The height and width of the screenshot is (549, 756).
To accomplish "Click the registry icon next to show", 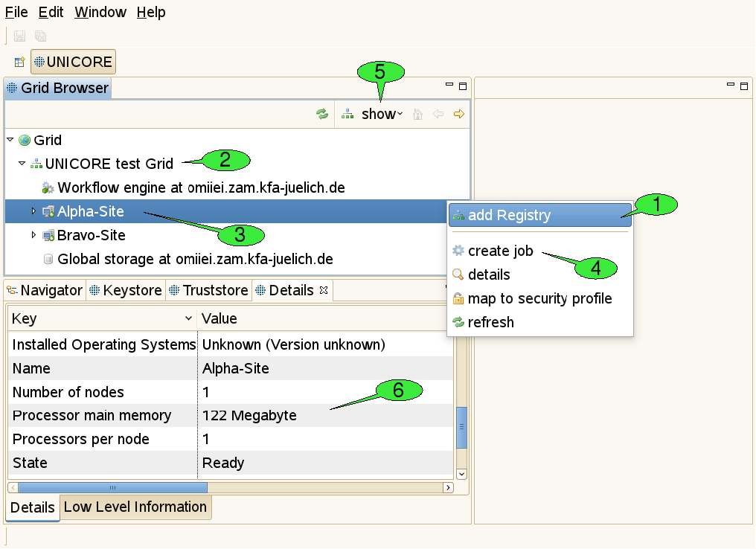I will coord(347,115).
